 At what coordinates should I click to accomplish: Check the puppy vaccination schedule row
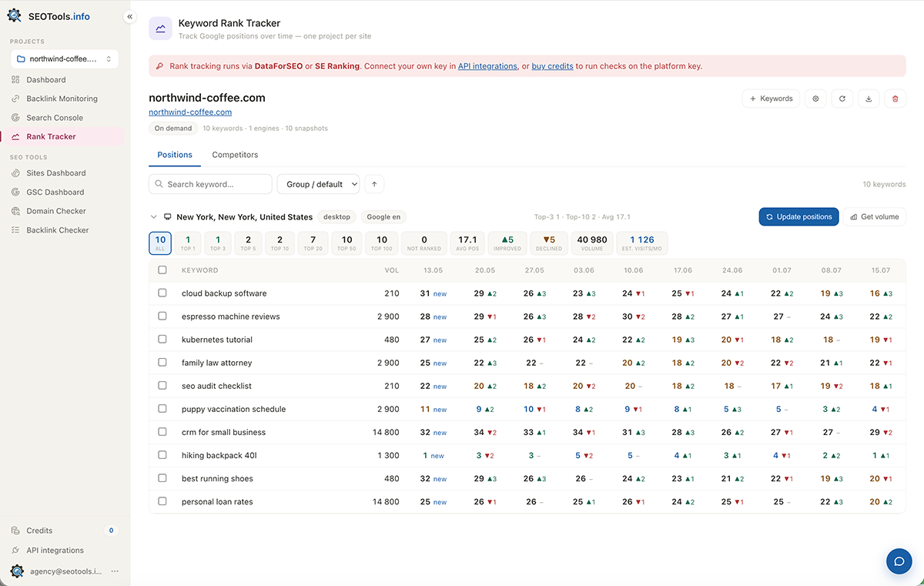(162, 409)
